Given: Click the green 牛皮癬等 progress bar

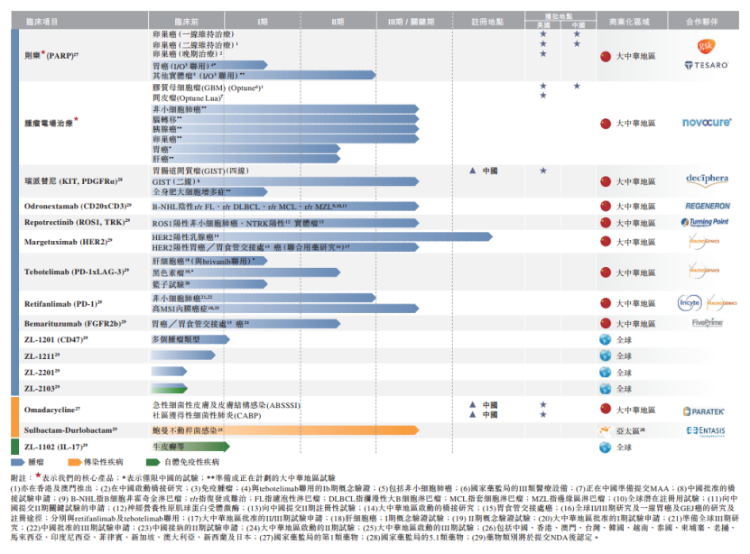Looking at the screenshot, I should (190, 447).
